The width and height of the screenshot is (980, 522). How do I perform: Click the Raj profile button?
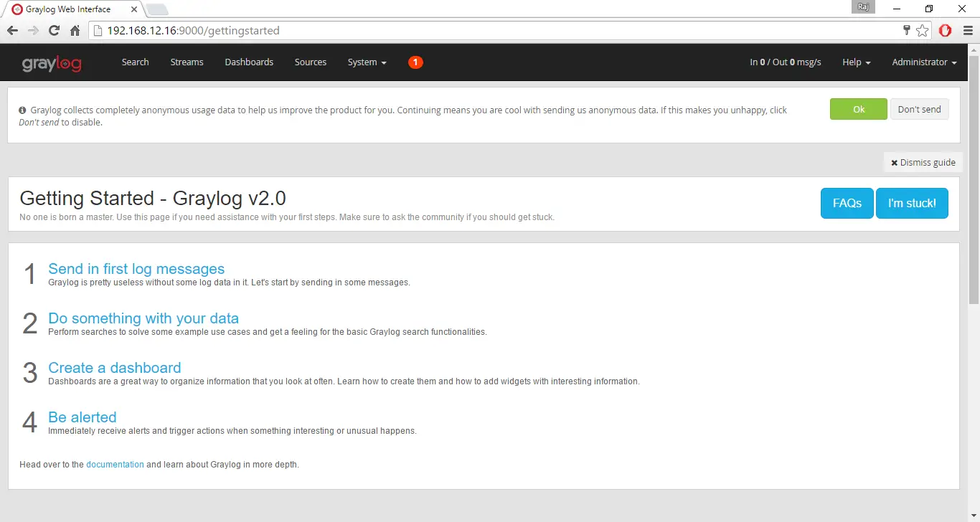tap(863, 7)
